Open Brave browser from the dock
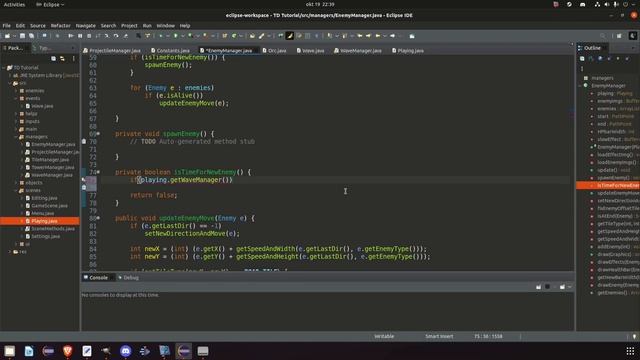 68,351
